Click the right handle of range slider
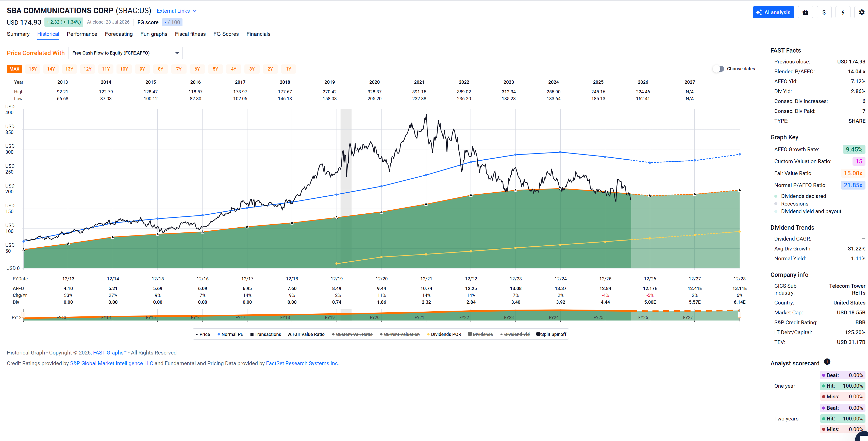Viewport: 868px width, 441px height. [x=739, y=315]
